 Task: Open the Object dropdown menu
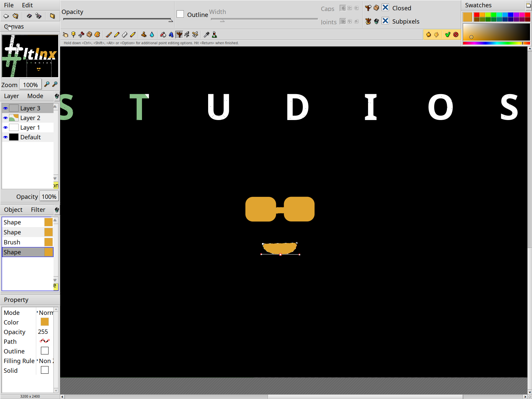tap(13, 209)
